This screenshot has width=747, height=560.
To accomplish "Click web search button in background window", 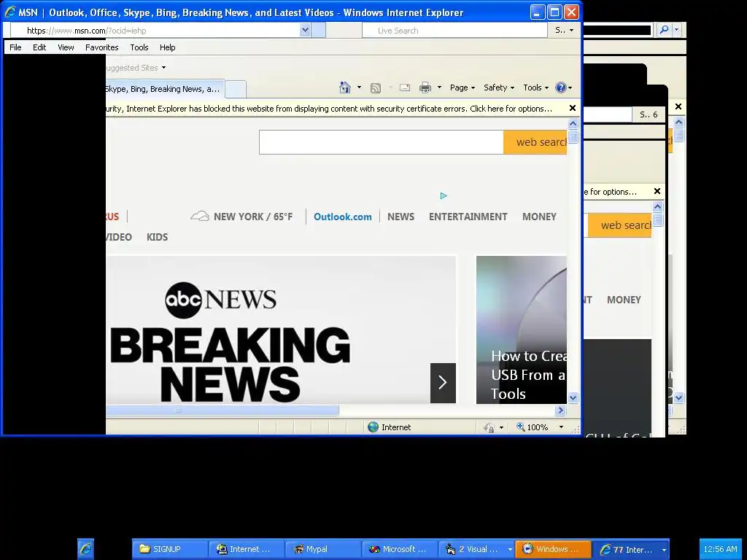I will (620, 225).
